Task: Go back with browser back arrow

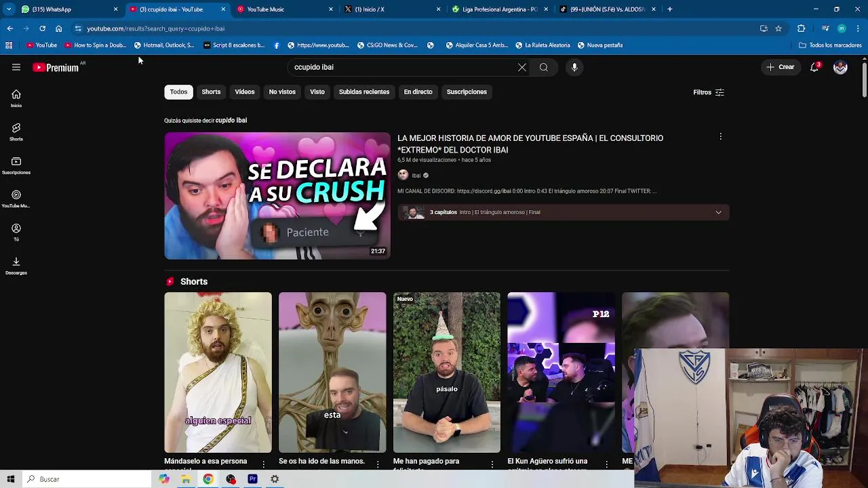Action: tap(9, 28)
